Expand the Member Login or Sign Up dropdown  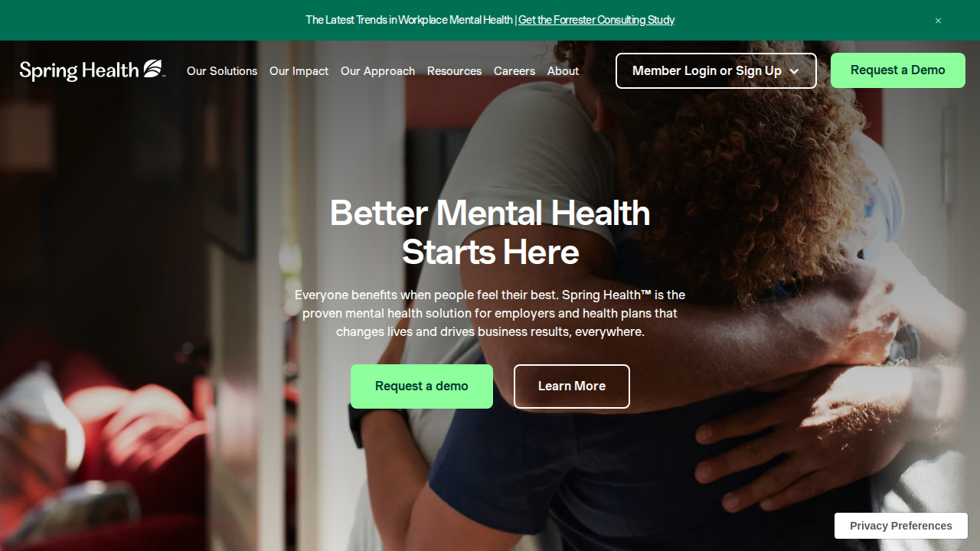point(716,70)
